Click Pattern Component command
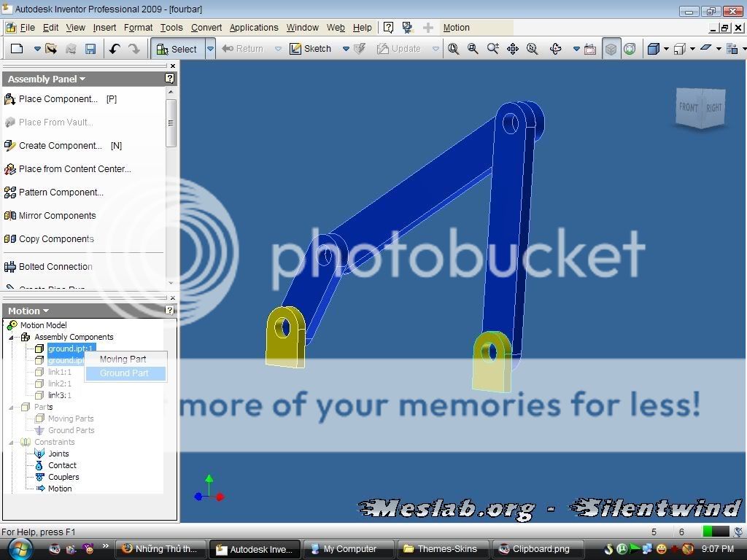747x560 pixels. (53, 192)
